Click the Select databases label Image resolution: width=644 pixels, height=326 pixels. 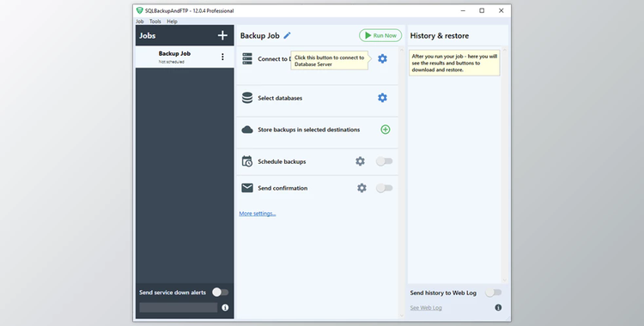pyautogui.click(x=280, y=98)
